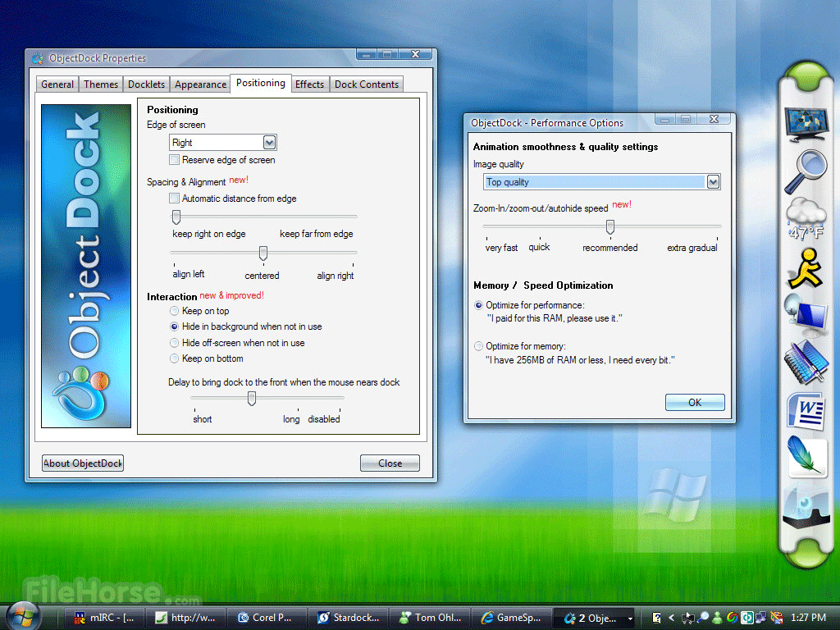Screen dimensions: 840x630
Task: Click the 'align right' label
Action: point(336,276)
